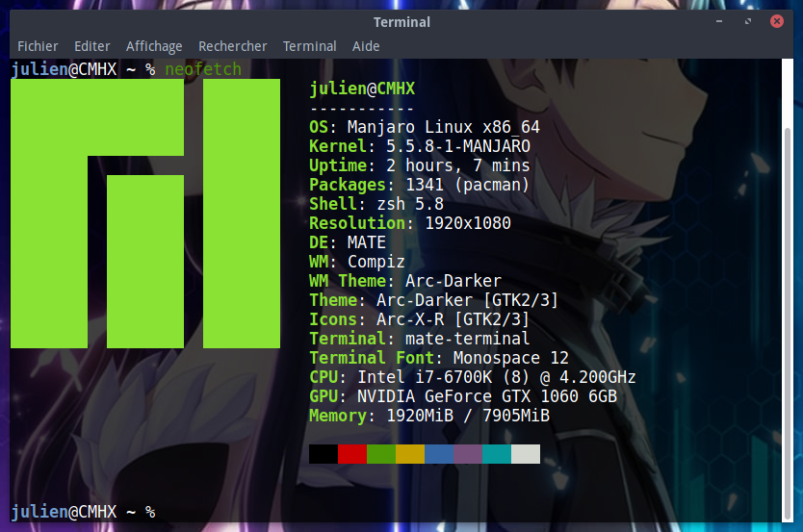The width and height of the screenshot is (803, 532).
Task: Open the Terminal menu
Action: click(310, 46)
